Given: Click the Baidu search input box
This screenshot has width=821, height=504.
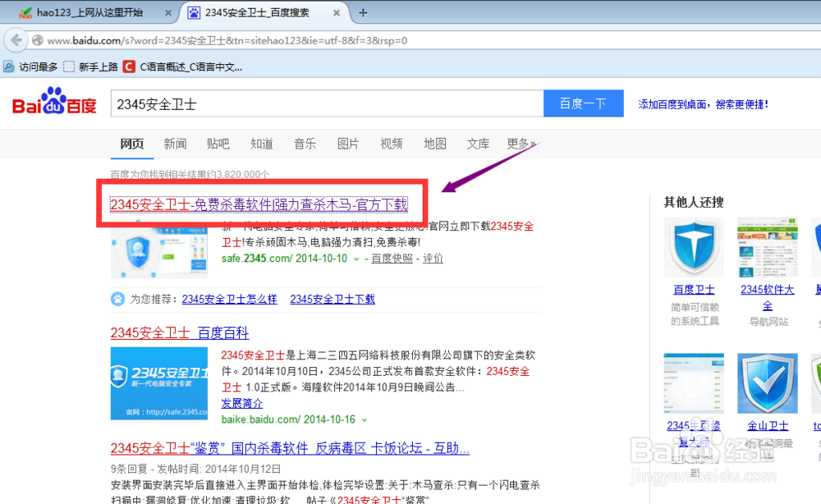Looking at the screenshot, I should click(328, 103).
